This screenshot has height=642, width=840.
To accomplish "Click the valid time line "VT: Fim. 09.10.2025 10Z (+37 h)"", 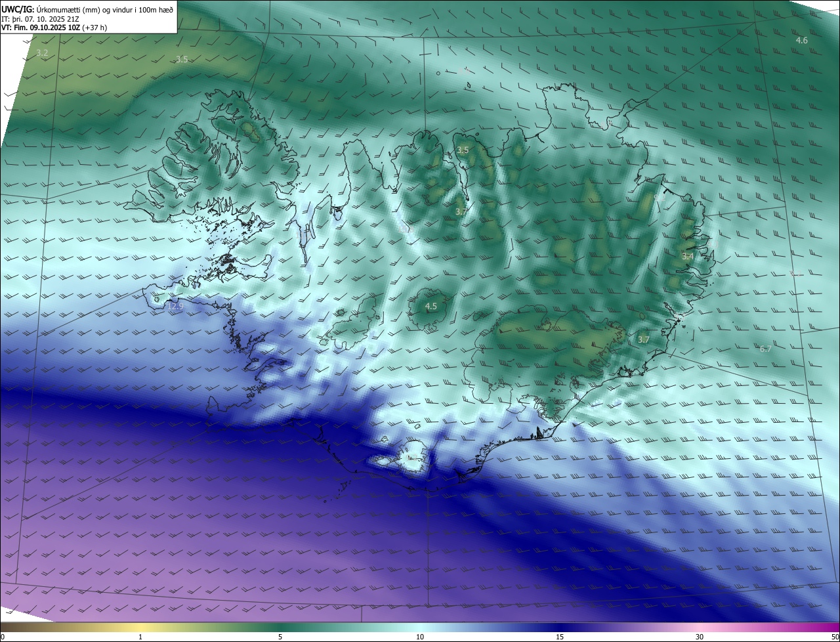I will pos(54,28).
